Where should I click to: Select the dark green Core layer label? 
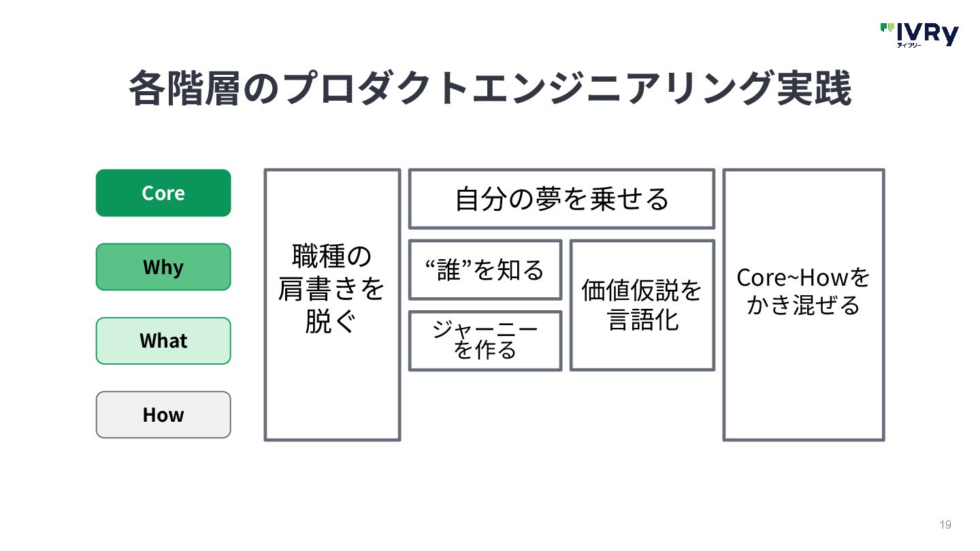coord(163,193)
